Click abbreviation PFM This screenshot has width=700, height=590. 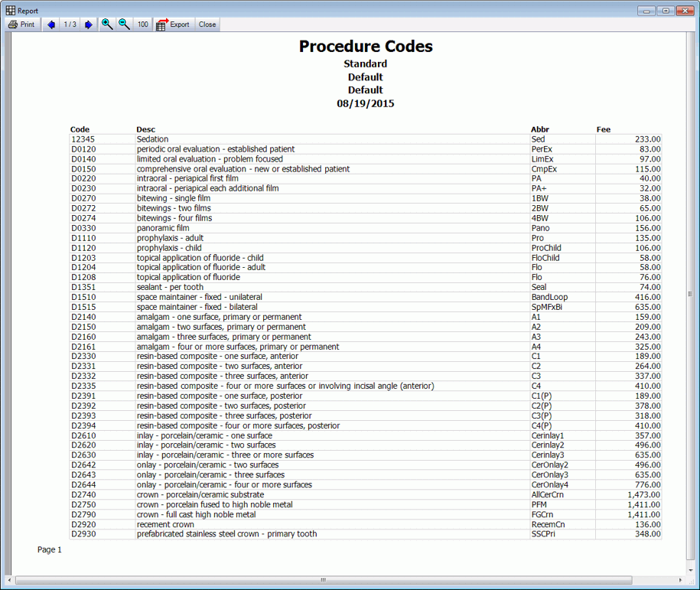click(539, 505)
